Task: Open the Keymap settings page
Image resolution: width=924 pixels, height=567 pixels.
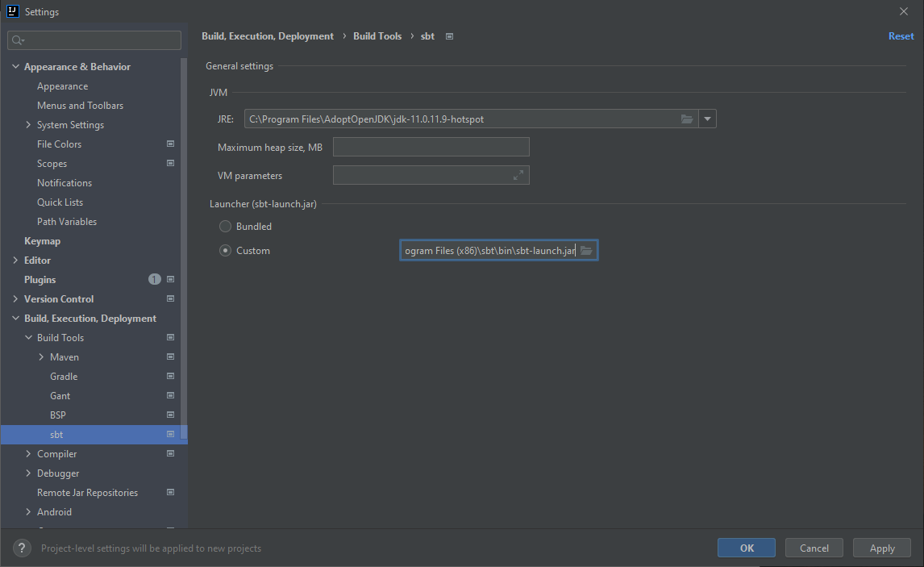Action: click(43, 241)
